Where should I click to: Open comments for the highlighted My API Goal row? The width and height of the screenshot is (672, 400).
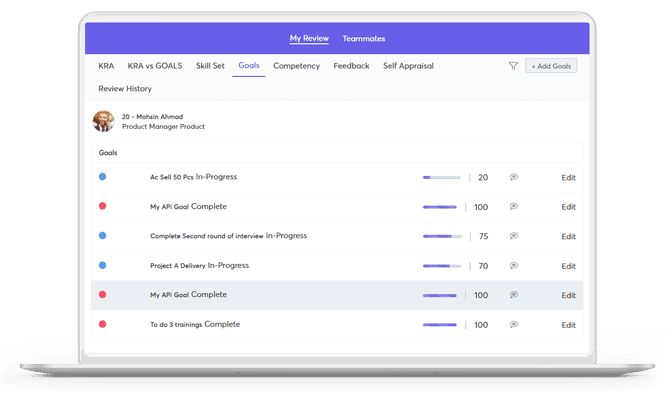coord(513,295)
